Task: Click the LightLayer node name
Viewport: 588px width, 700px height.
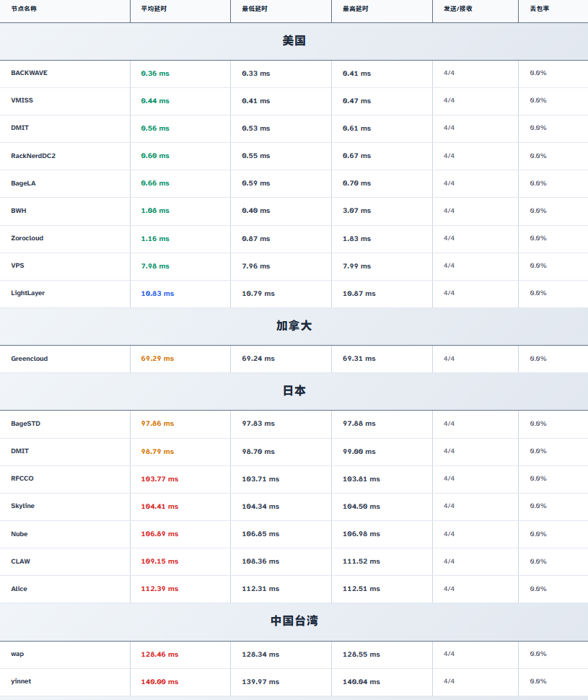Action: [x=28, y=293]
